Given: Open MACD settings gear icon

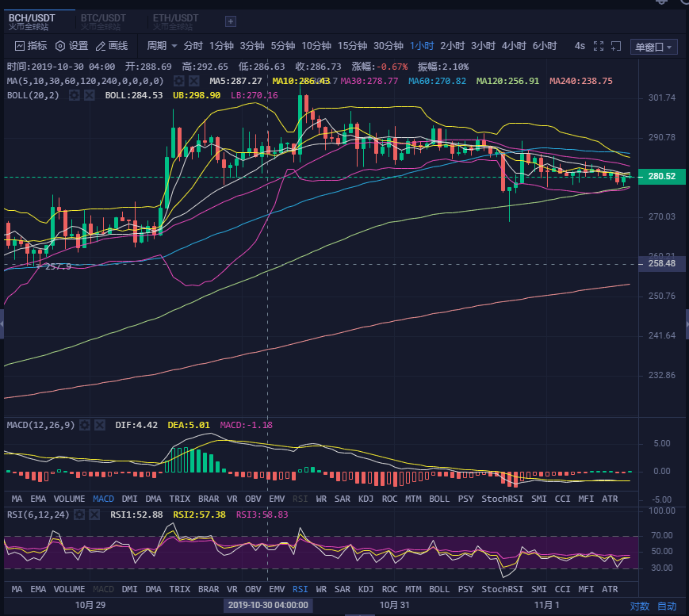Looking at the screenshot, I should click(x=85, y=425).
